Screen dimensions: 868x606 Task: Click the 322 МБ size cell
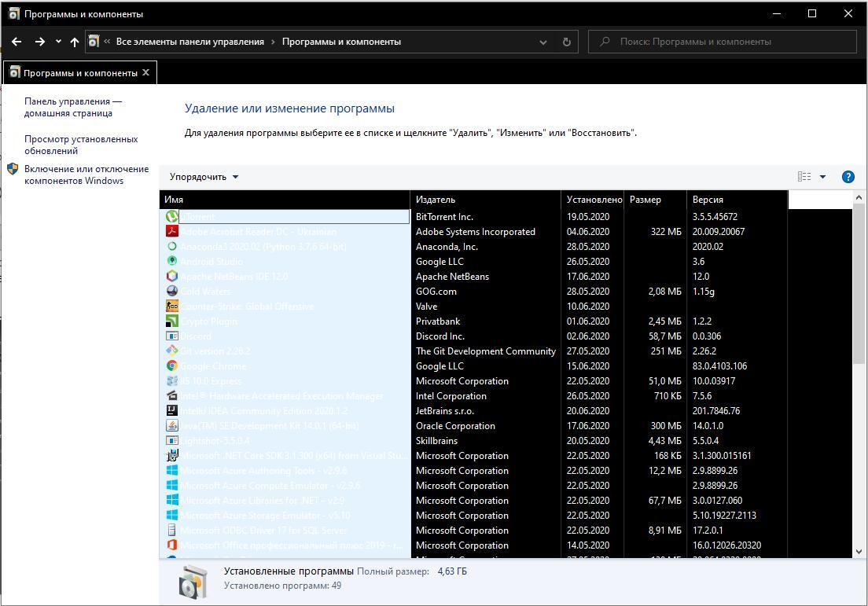click(666, 231)
